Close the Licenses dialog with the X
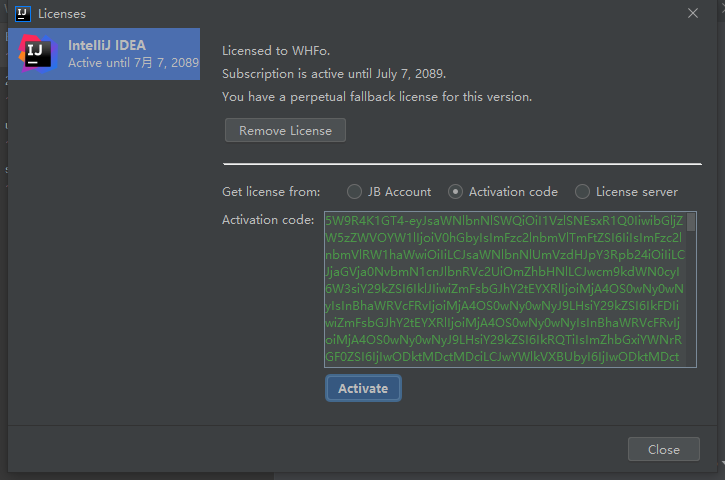The image size is (725, 480). pyautogui.click(x=693, y=13)
